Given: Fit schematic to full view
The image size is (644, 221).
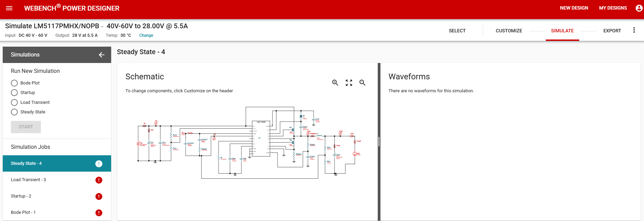Looking at the screenshot, I should (x=349, y=83).
